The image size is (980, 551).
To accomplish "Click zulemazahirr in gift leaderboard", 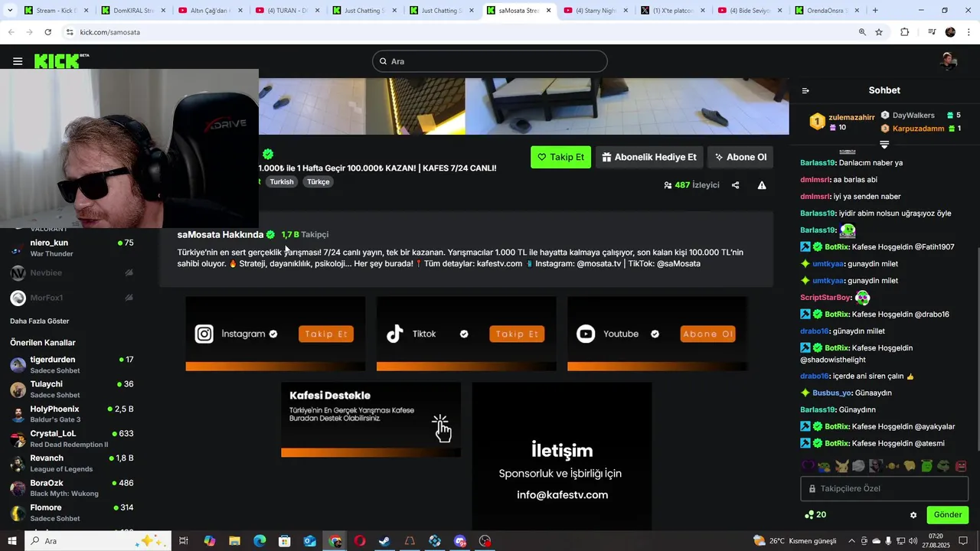I will point(851,117).
